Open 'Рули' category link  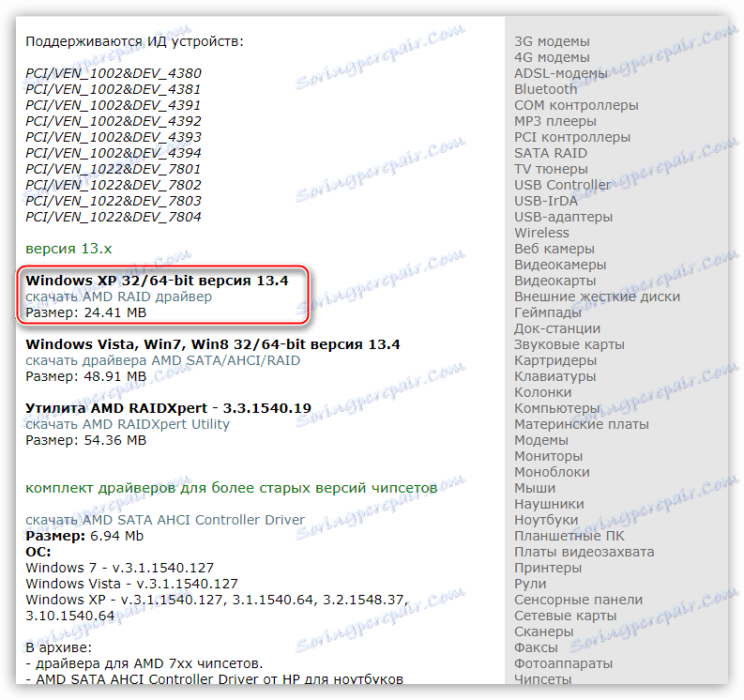[x=530, y=584]
